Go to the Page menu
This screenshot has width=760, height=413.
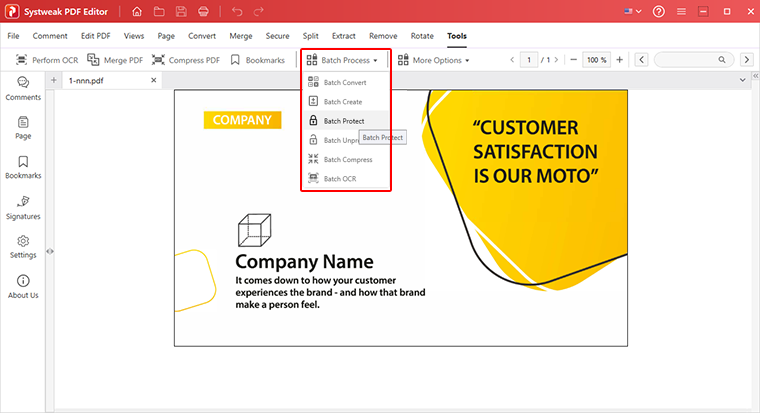click(x=166, y=36)
